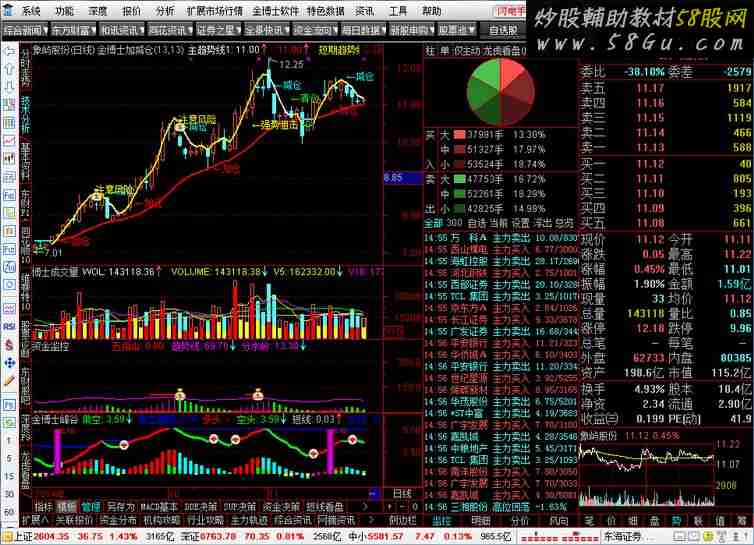Click the yellow icon before 上证 index
The height and width of the screenshot is (545, 754).
tap(6, 536)
